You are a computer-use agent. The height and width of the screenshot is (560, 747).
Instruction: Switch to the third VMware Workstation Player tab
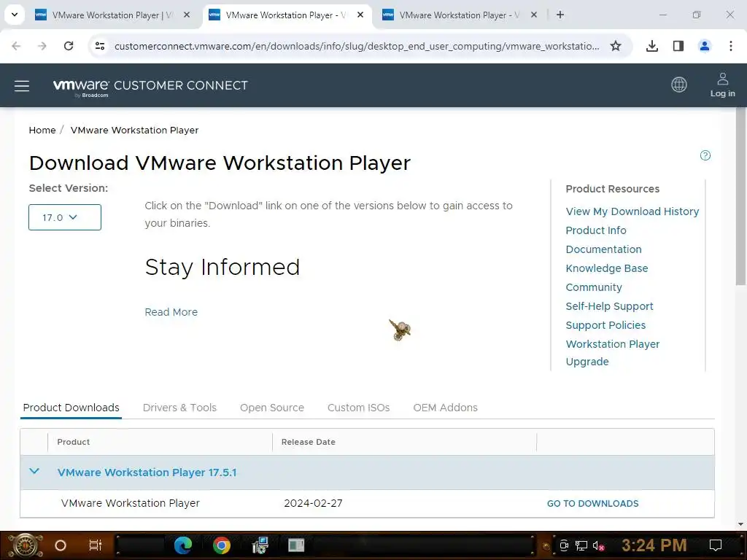[460, 15]
